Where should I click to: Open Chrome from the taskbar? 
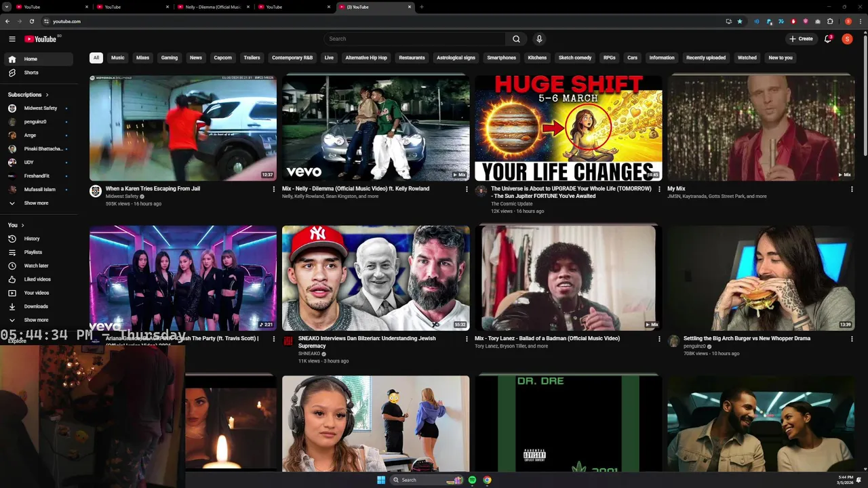(487, 480)
